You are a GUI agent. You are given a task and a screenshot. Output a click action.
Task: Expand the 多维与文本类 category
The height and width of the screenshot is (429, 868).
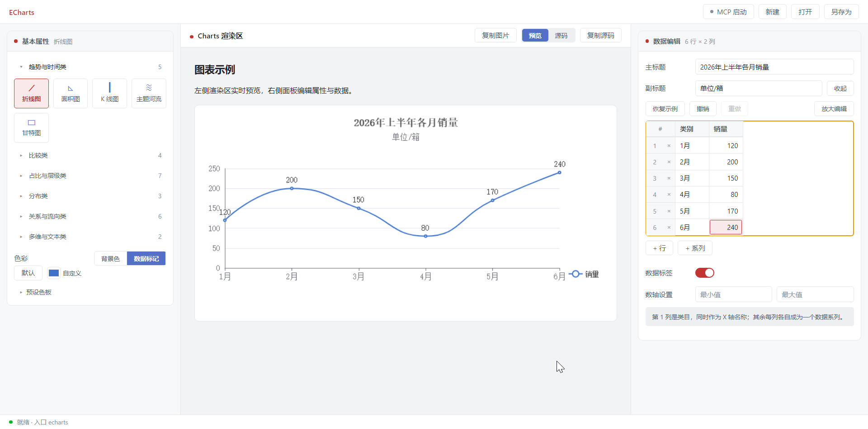pyautogui.click(x=90, y=237)
